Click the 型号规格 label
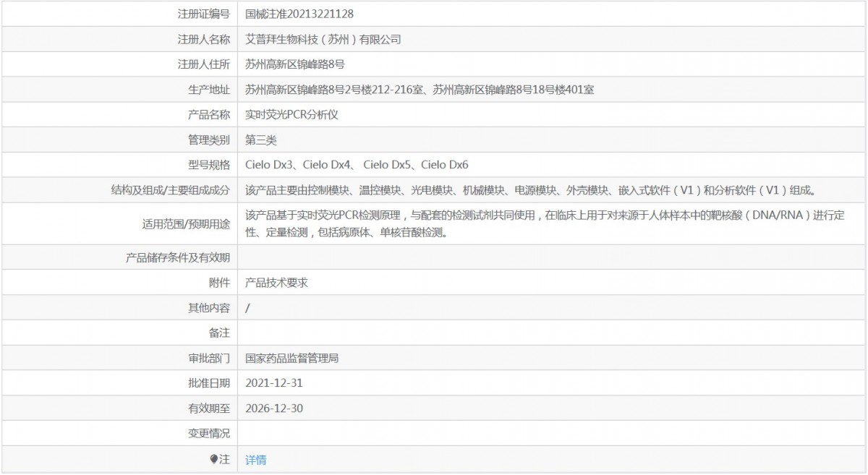 pos(209,165)
